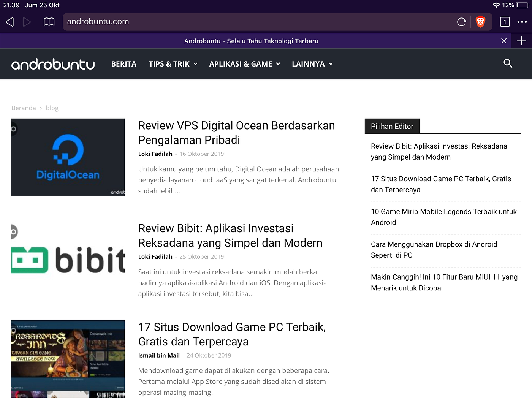
Task: Click the date 25 Oktober 2019
Action: [201, 257]
